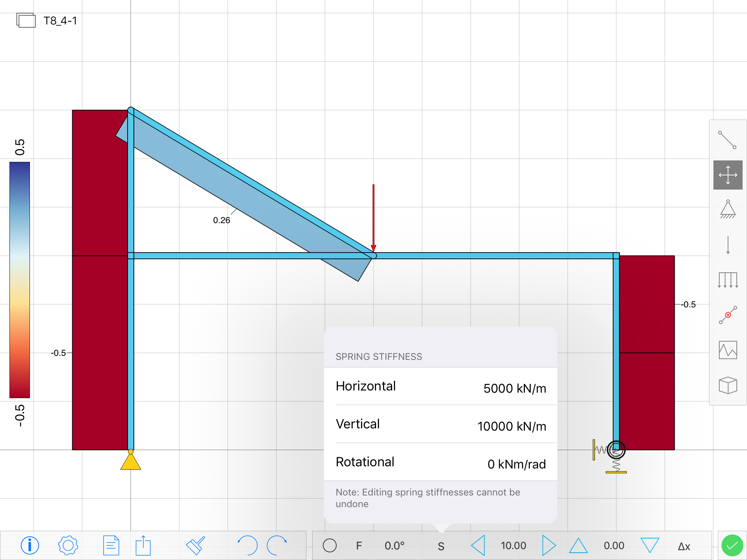Tap the info button
The height and width of the screenshot is (560, 747).
click(30, 546)
